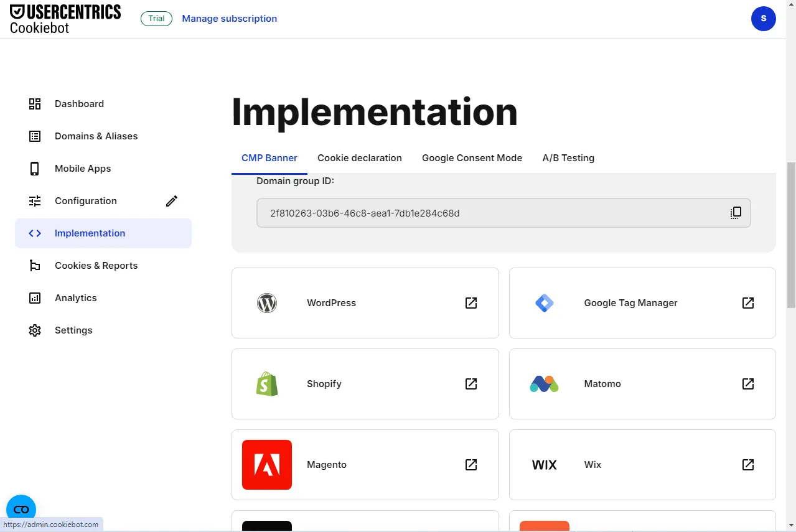Open WordPress external link icon
Image resolution: width=796 pixels, height=532 pixels.
click(471, 303)
